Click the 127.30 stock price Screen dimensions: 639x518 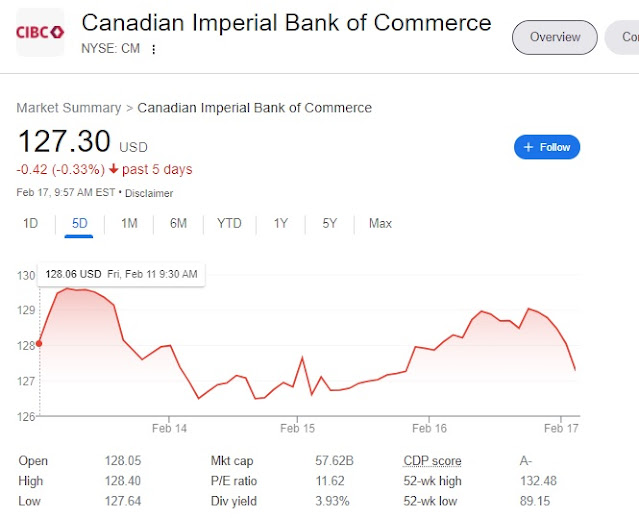(63, 142)
